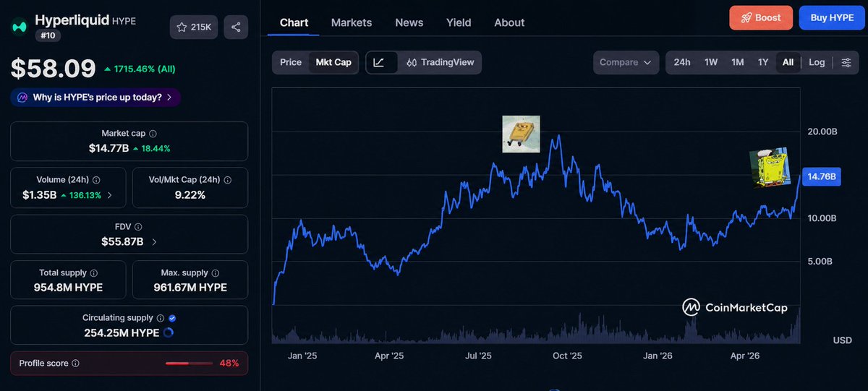Select the line chart type icon
The width and height of the screenshot is (868, 391).
(379, 62)
